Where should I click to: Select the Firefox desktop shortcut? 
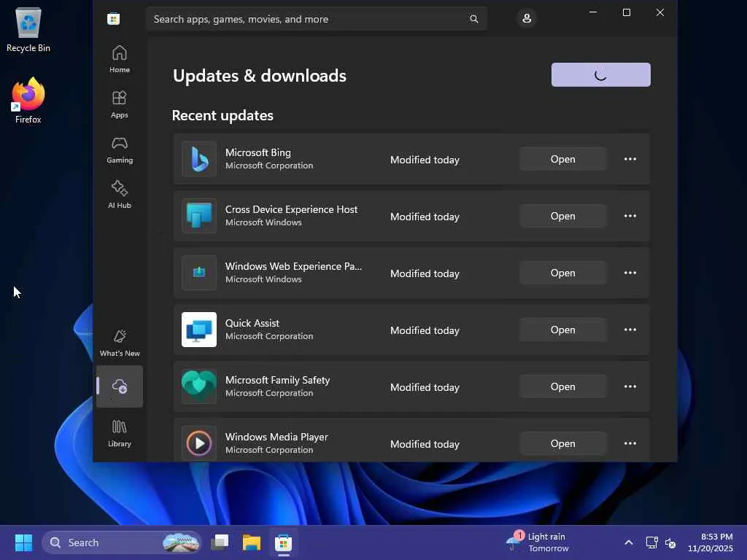point(28,101)
